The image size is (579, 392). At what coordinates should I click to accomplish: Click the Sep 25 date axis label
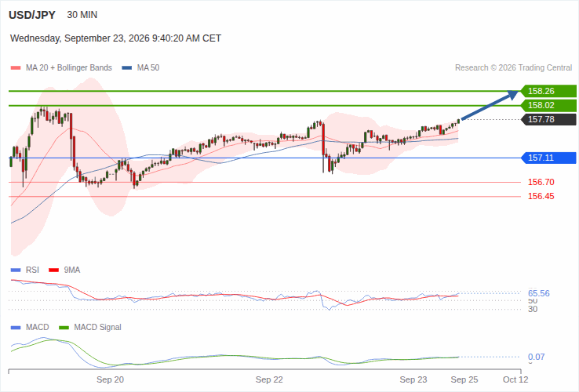click(464, 379)
